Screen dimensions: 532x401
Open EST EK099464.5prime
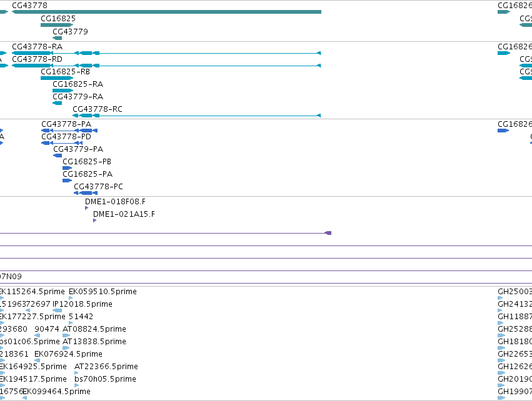pos(57,392)
